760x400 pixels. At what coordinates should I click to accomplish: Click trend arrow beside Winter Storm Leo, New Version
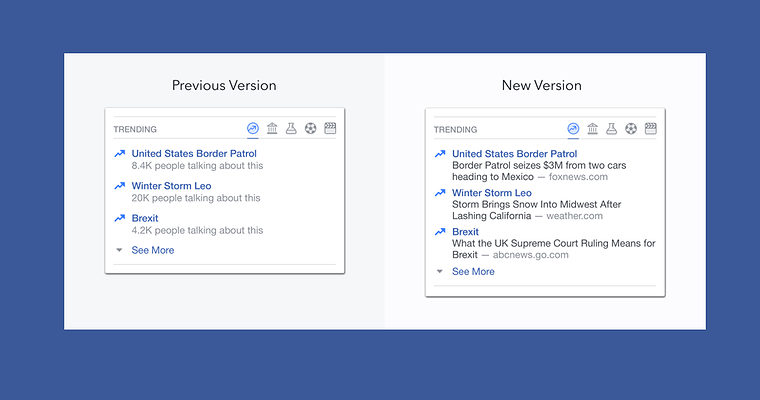pyautogui.click(x=440, y=192)
